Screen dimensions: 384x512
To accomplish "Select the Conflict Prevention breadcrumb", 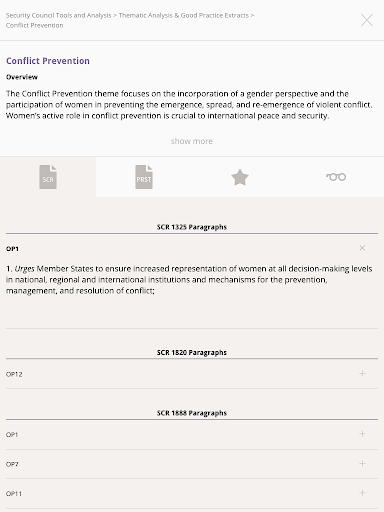I will point(34,25).
